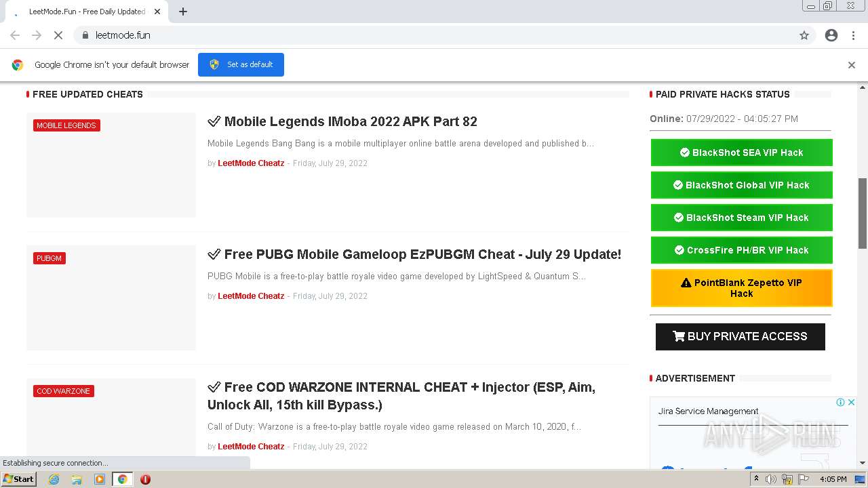The width and height of the screenshot is (868, 488).
Task: Click the PUBGM category tag
Action: [x=50, y=258]
